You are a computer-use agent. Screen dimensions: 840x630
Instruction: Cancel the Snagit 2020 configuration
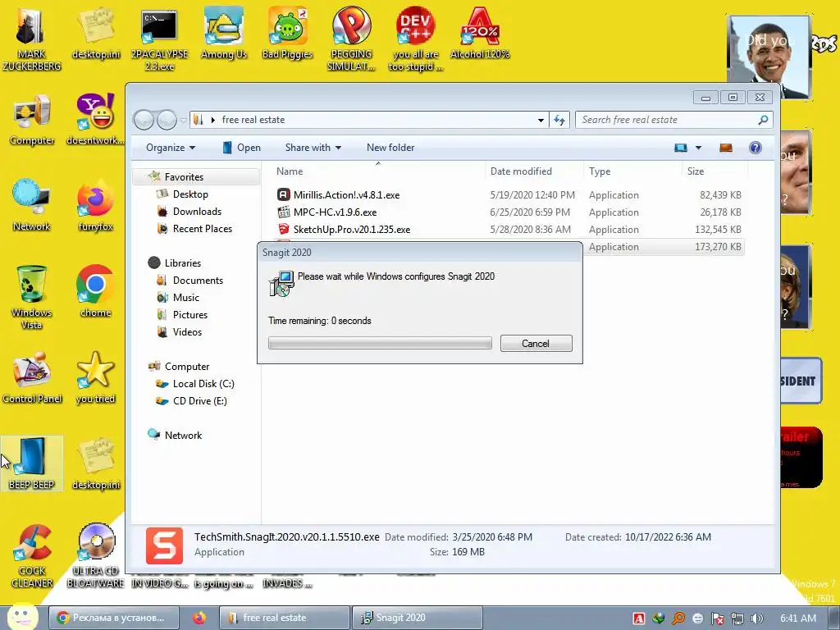click(536, 344)
